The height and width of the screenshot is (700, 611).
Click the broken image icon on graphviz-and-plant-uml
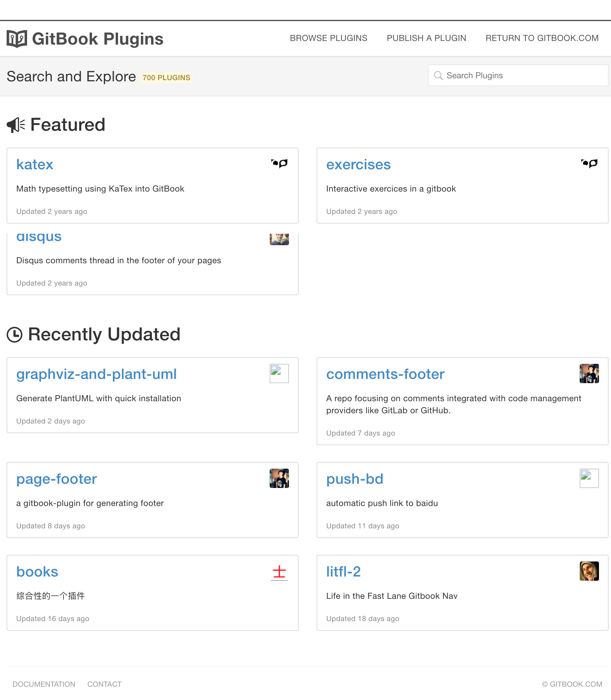279,373
